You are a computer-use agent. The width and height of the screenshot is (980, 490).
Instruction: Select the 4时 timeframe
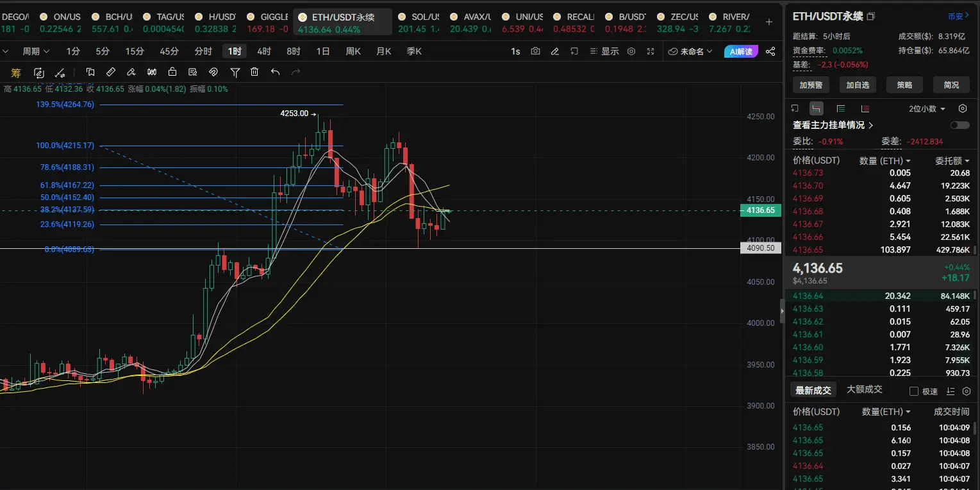tap(263, 51)
